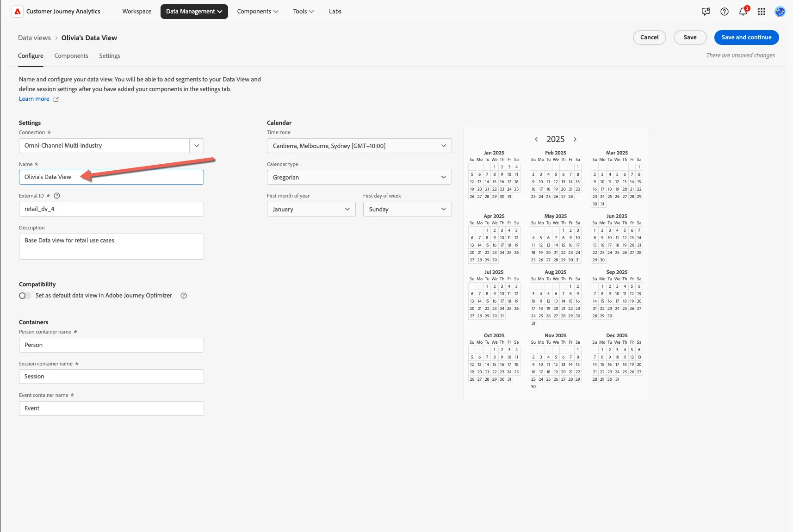The width and height of the screenshot is (793, 532).
Task: Expand the Components top menu
Action: coord(258,12)
